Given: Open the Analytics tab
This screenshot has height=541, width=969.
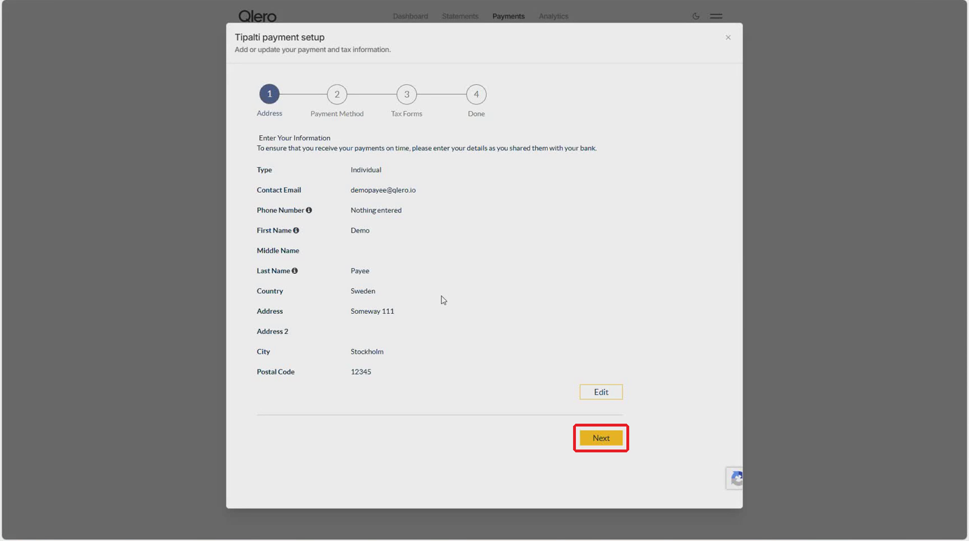Looking at the screenshot, I should (553, 16).
